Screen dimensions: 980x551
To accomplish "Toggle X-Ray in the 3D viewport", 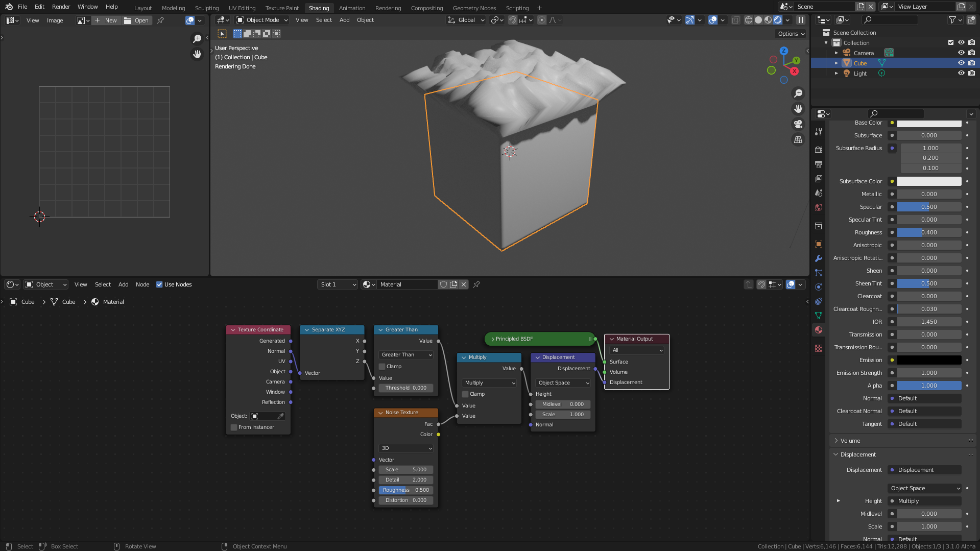I will pyautogui.click(x=735, y=20).
